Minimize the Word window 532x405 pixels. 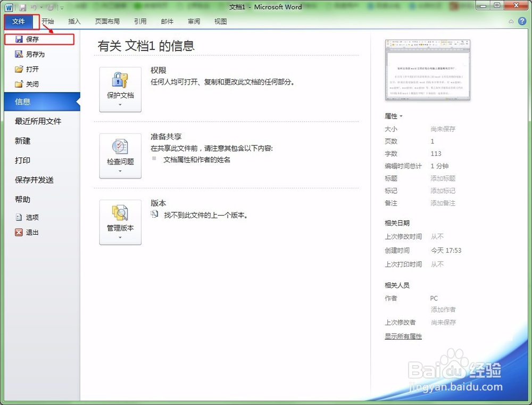(483, 5)
